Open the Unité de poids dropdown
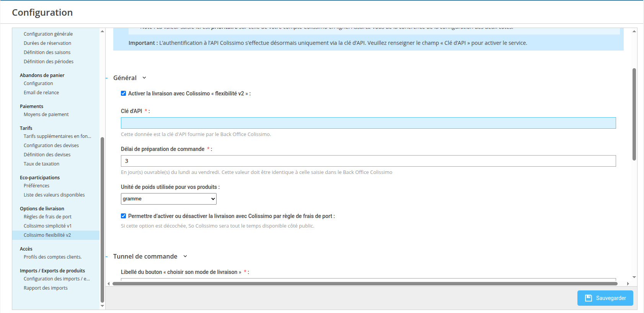644x313 pixels. [x=169, y=199]
